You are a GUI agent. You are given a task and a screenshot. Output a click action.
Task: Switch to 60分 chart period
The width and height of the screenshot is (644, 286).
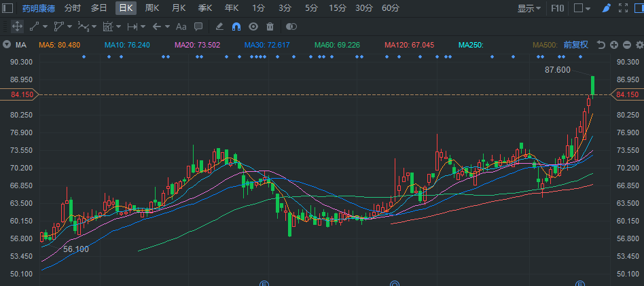coord(390,7)
